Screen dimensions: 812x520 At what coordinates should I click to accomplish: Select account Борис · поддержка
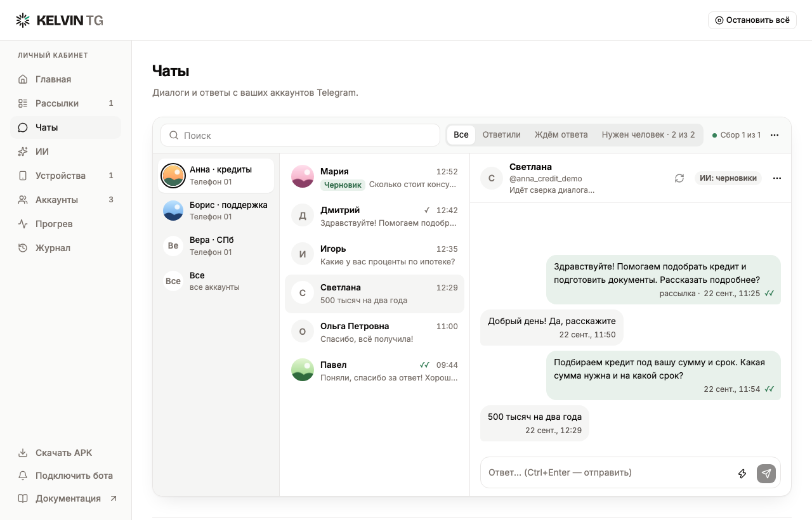point(216,211)
